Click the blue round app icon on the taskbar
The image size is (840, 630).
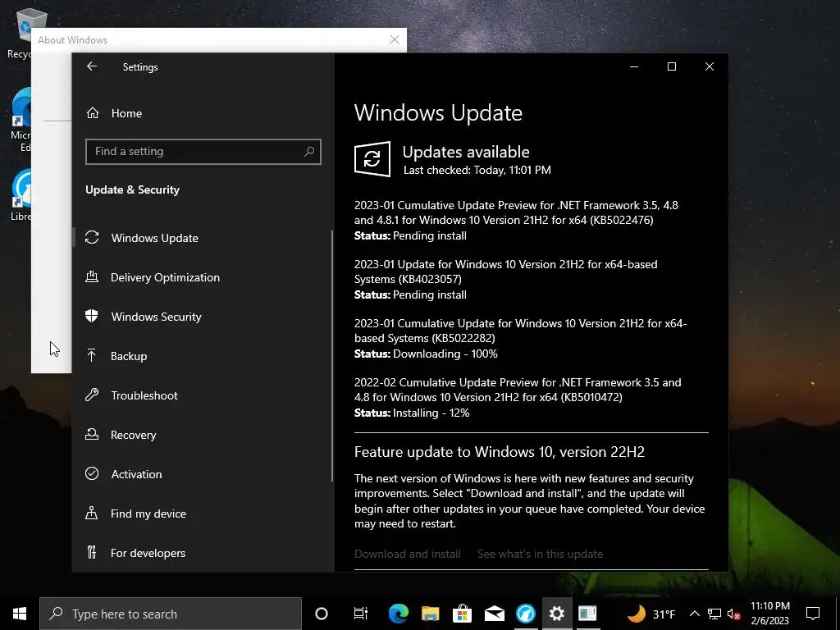coord(526,614)
